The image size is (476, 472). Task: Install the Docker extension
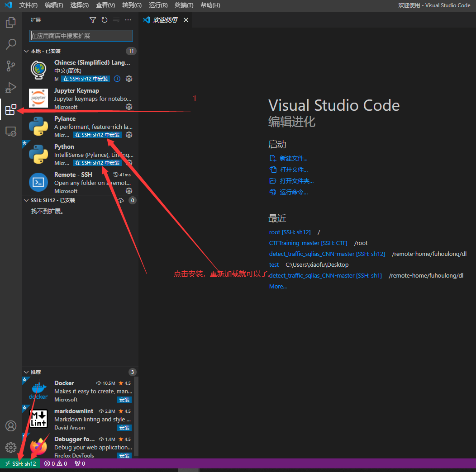124,400
